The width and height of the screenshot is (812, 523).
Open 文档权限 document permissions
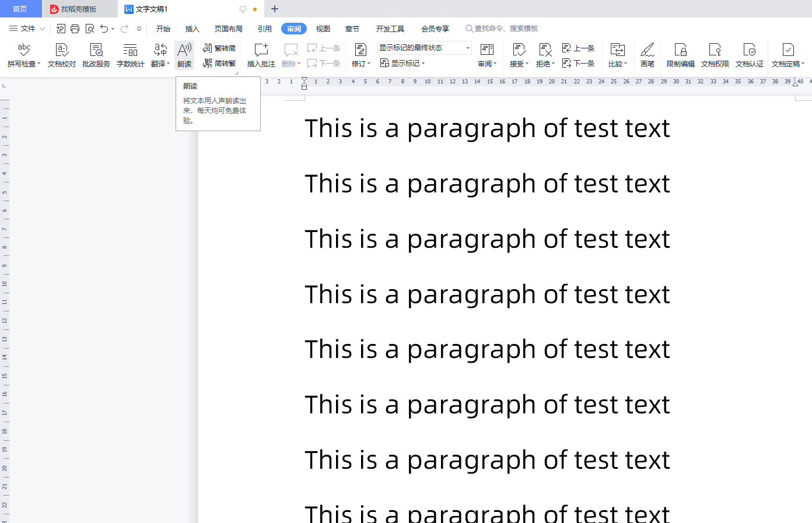pyautogui.click(x=715, y=55)
